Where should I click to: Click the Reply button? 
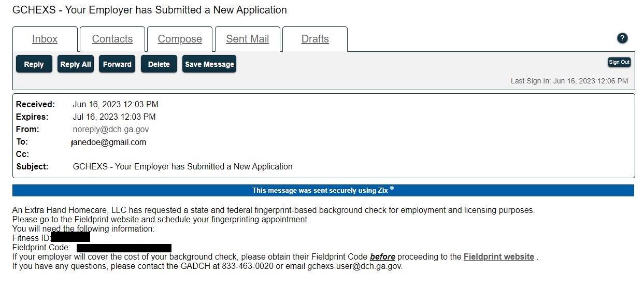click(x=34, y=64)
